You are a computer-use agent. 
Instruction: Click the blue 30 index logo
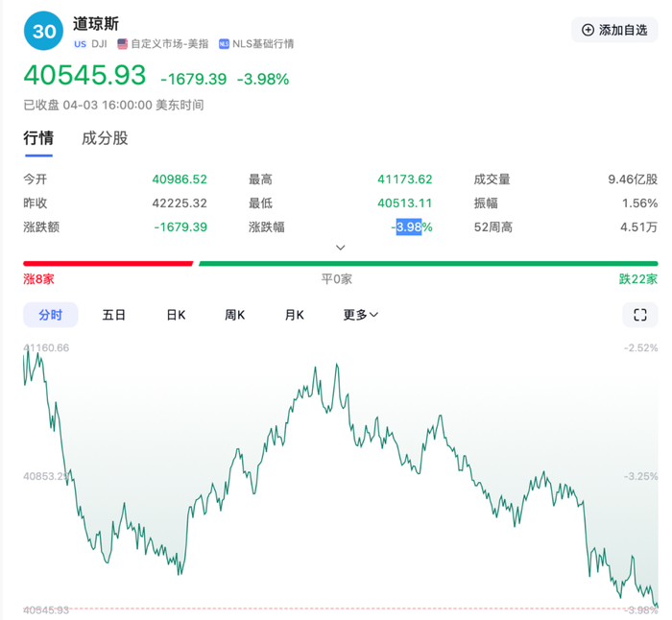tap(43, 31)
